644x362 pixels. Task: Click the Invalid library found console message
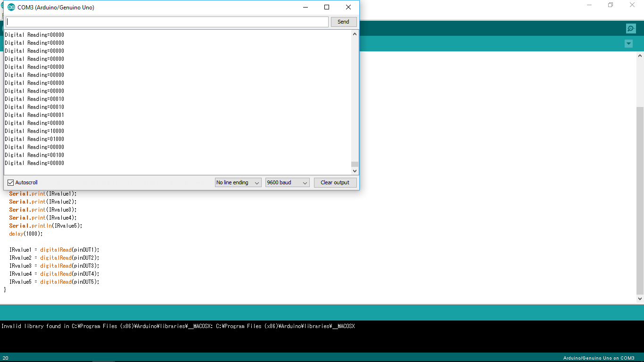pos(178,326)
